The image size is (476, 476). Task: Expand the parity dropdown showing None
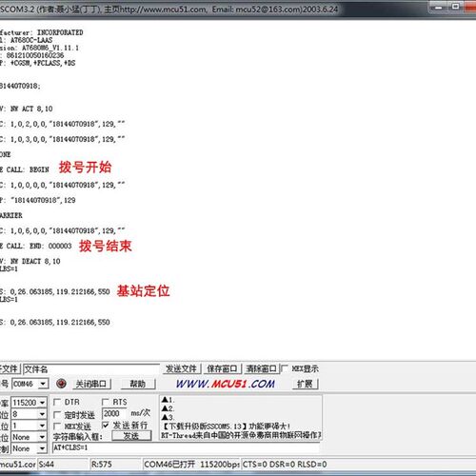[x=29, y=437]
